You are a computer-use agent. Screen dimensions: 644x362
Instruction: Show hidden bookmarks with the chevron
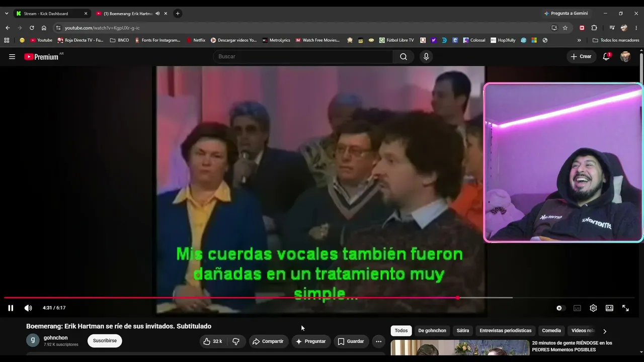pyautogui.click(x=579, y=40)
